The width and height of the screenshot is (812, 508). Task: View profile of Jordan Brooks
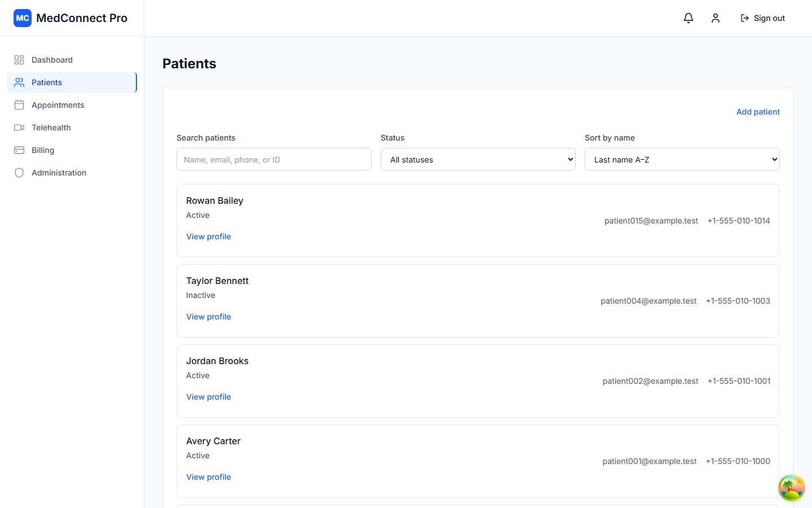[x=209, y=397]
